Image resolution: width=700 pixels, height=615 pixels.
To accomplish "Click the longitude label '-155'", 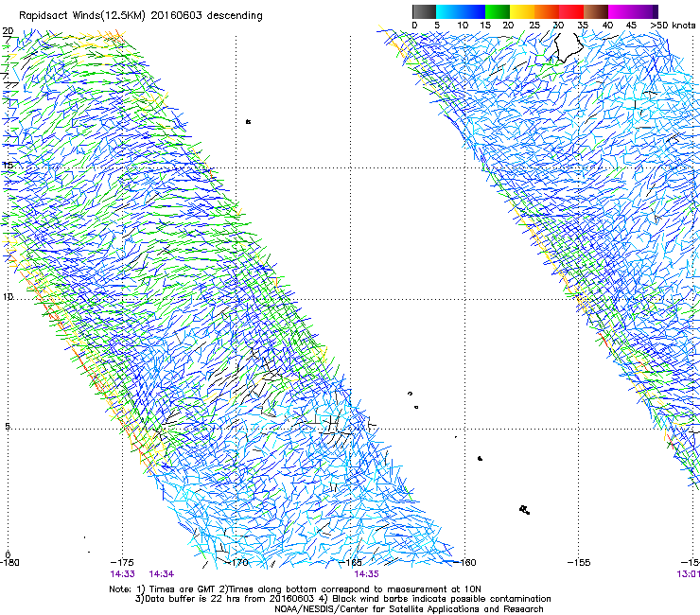I will 579,562.
